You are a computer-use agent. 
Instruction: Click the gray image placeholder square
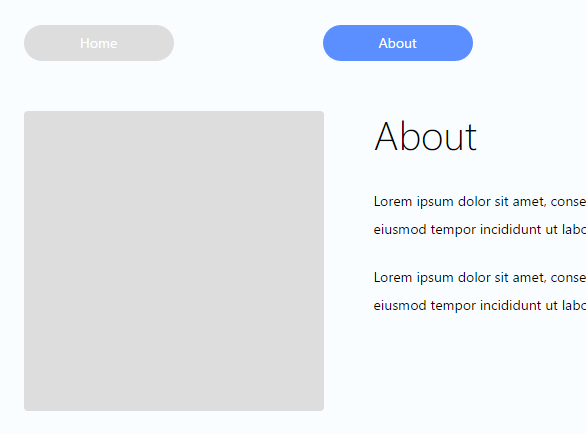click(x=174, y=261)
